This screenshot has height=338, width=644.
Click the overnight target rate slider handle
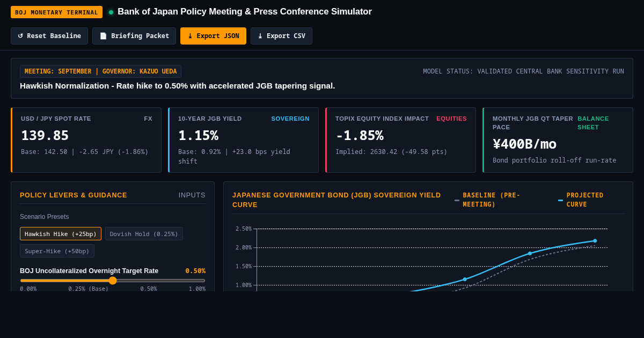tap(113, 281)
